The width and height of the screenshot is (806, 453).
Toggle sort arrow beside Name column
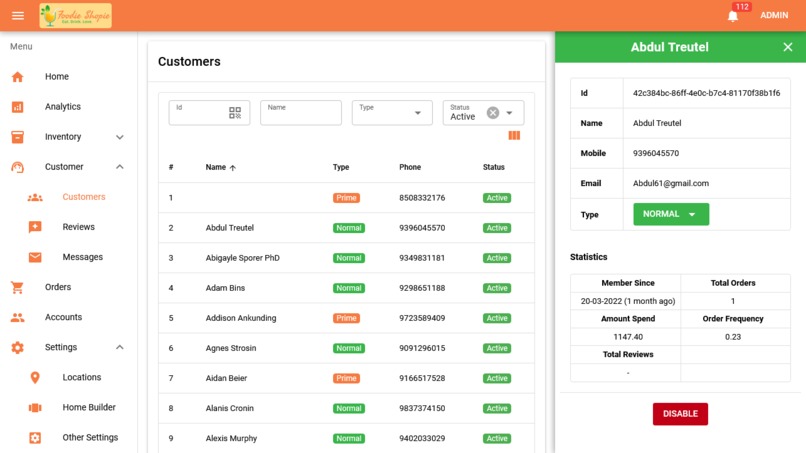tap(233, 168)
